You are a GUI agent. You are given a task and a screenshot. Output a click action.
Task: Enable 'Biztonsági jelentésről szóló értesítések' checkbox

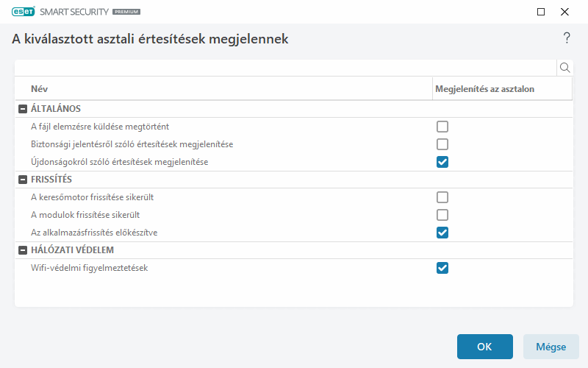tap(442, 144)
